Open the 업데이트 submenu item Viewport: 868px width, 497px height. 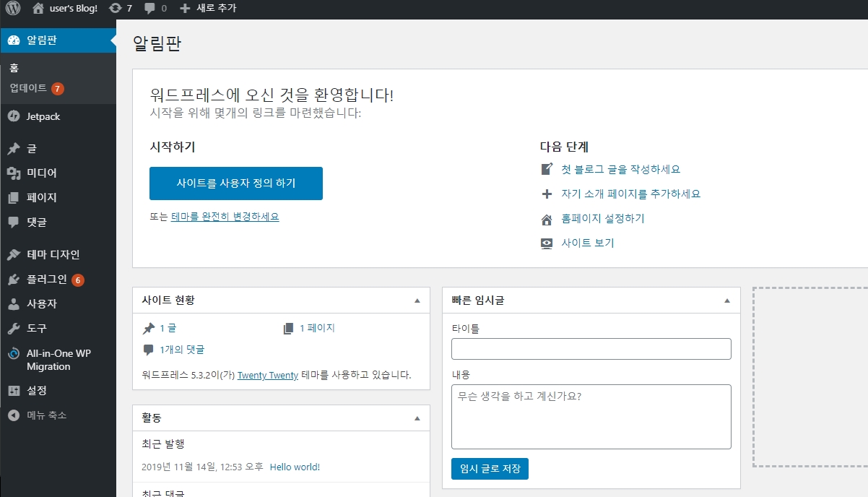pyautogui.click(x=28, y=88)
